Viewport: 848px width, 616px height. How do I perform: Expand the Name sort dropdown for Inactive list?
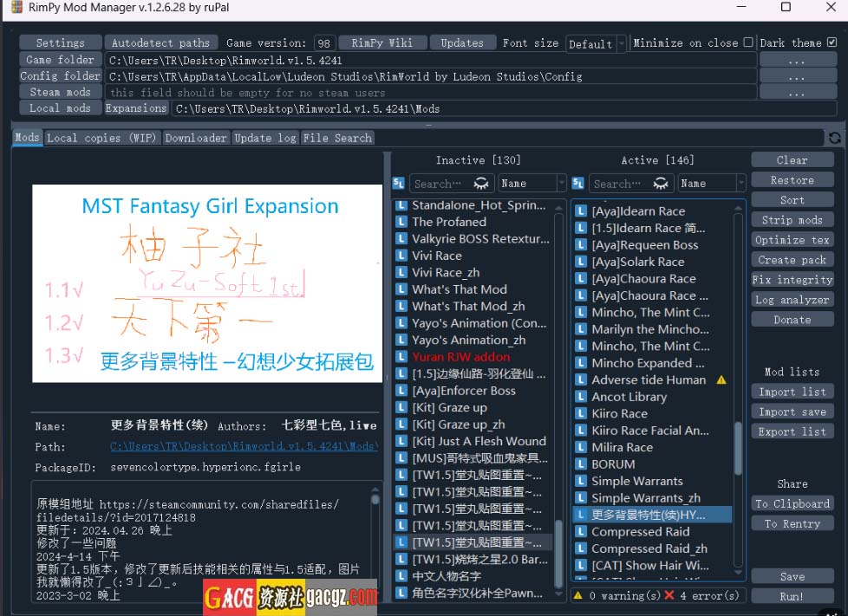pos(532,184)
